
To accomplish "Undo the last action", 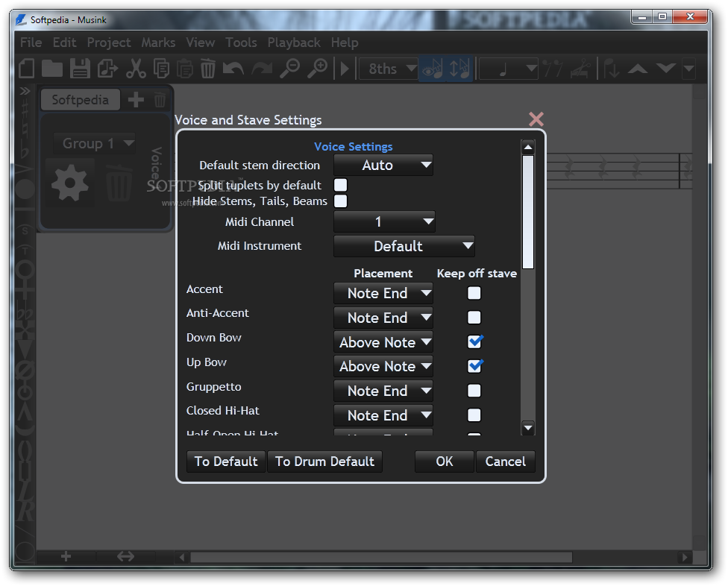I will [233, 69].
